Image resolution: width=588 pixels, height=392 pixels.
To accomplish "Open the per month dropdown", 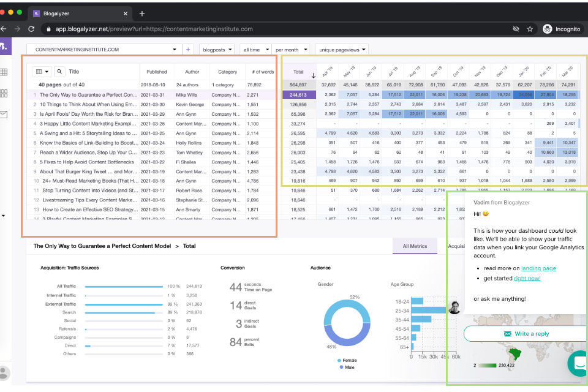I will 290,50.
